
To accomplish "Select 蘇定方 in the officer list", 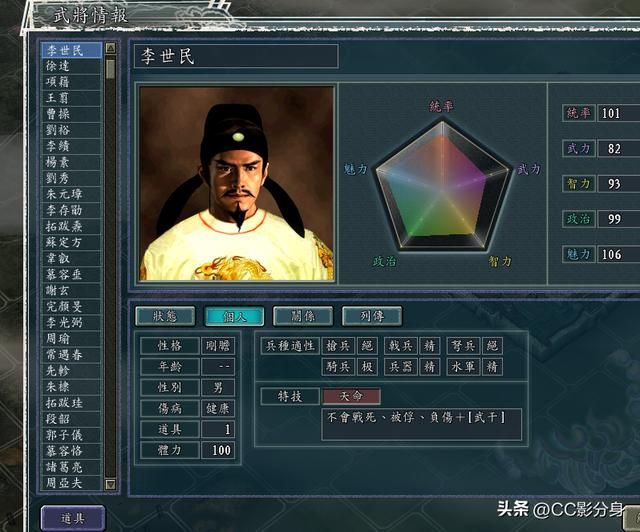I will point(71,242).
